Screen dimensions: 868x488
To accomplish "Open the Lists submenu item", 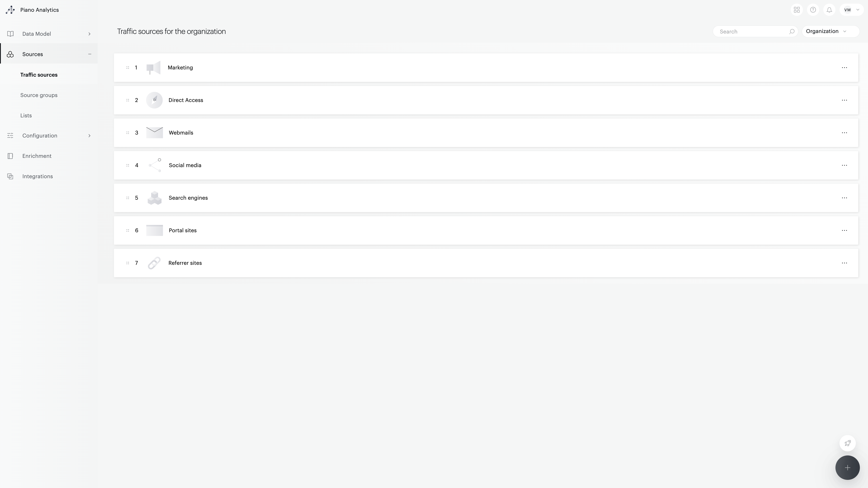I will pos(26,116).
